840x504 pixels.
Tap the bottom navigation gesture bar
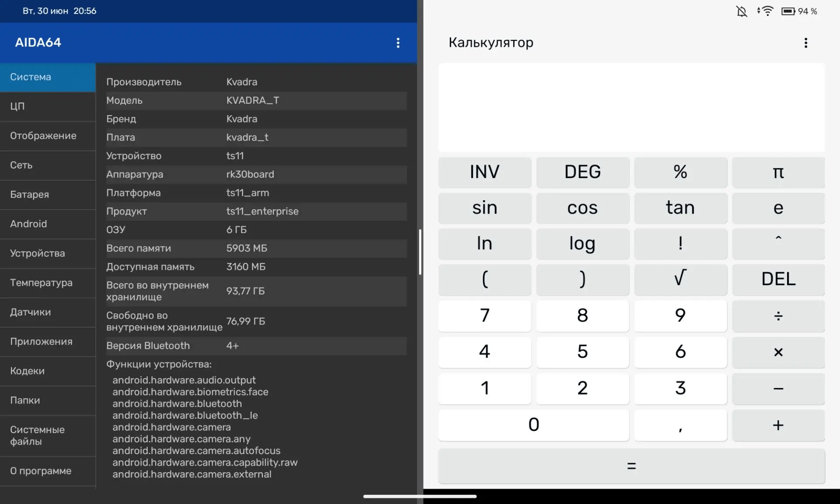[420, 496]
